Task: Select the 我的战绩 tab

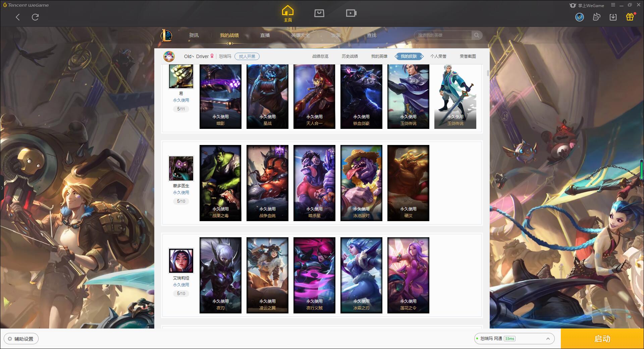Action: [x=229, y=35]
